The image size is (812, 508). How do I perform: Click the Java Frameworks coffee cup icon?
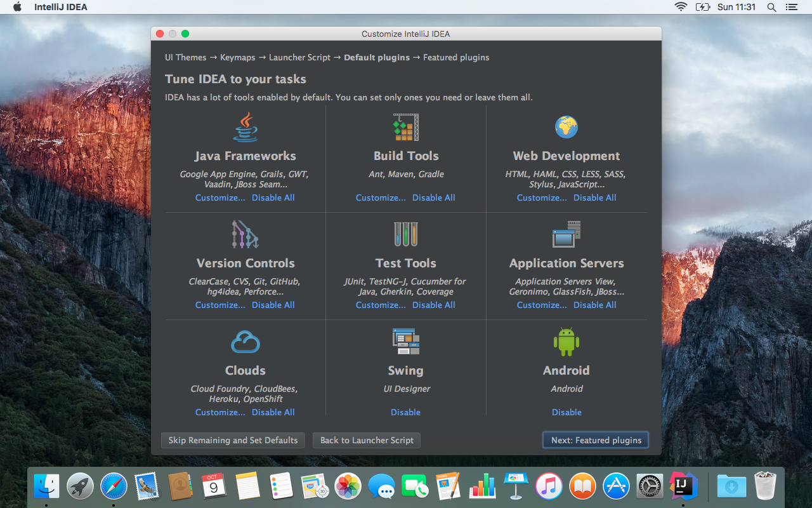tap(246, 127)
